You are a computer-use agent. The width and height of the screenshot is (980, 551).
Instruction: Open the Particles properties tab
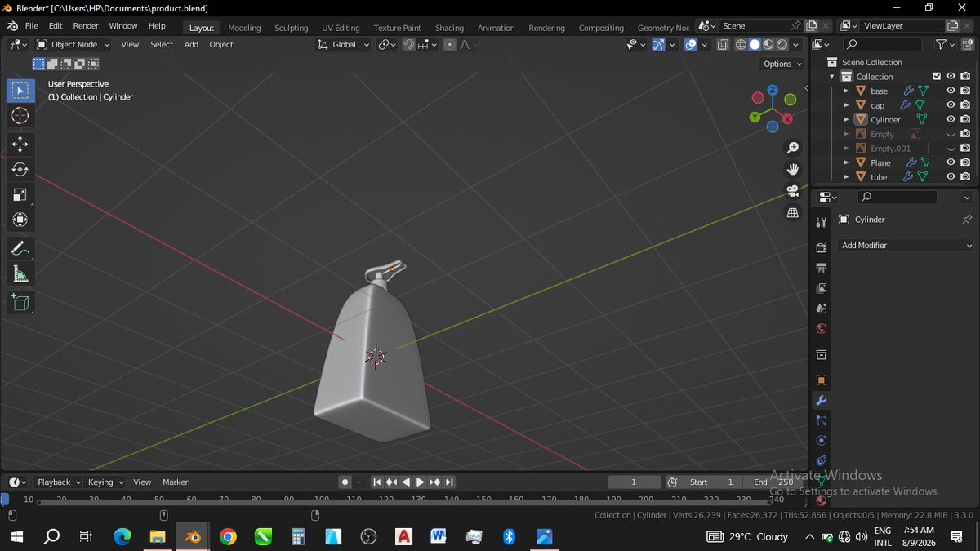[822, 421]
